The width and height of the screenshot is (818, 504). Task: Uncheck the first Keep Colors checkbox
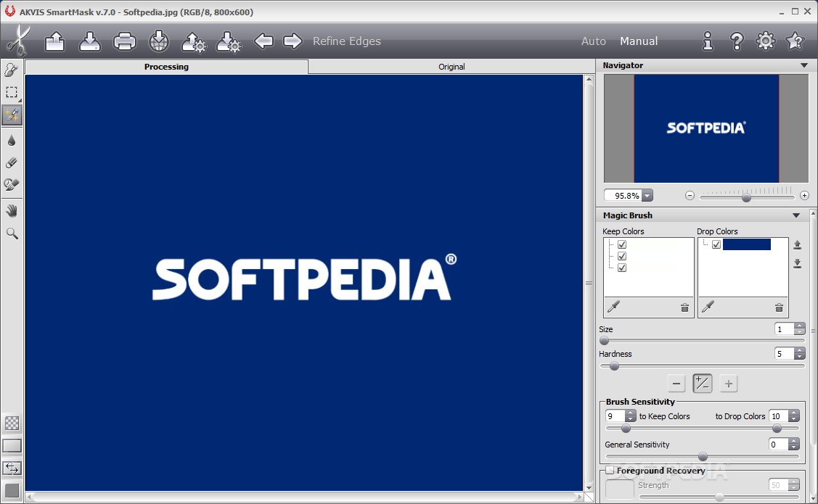click(622, 244)
